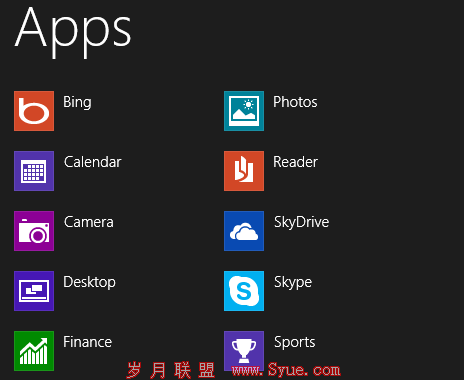Select the Desktop tile icon

tap(34, 291)
